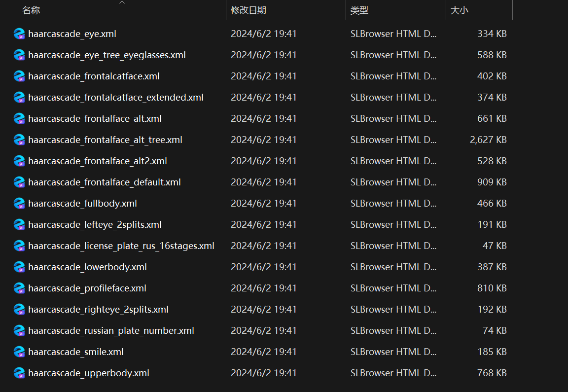Click the date of haarcascade_smile.xml
Viewport: 568px width, 392px height.
[263, 352]
